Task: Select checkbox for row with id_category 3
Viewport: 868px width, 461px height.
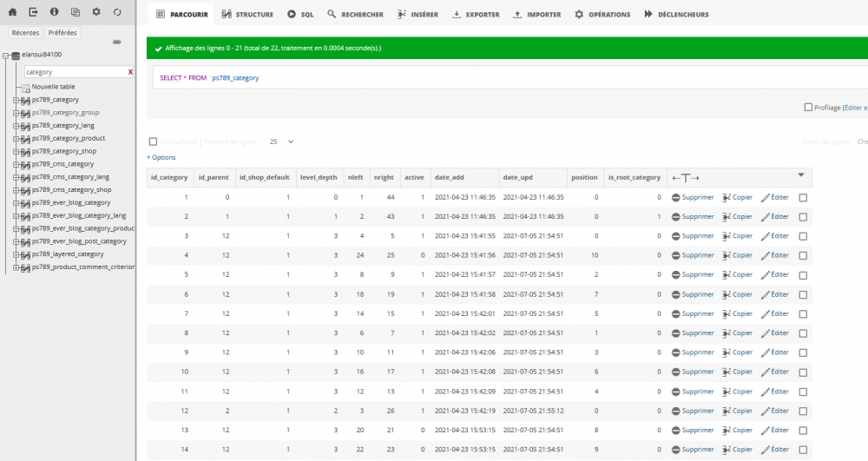Action: pyautogui.click(x=802, y=236)
